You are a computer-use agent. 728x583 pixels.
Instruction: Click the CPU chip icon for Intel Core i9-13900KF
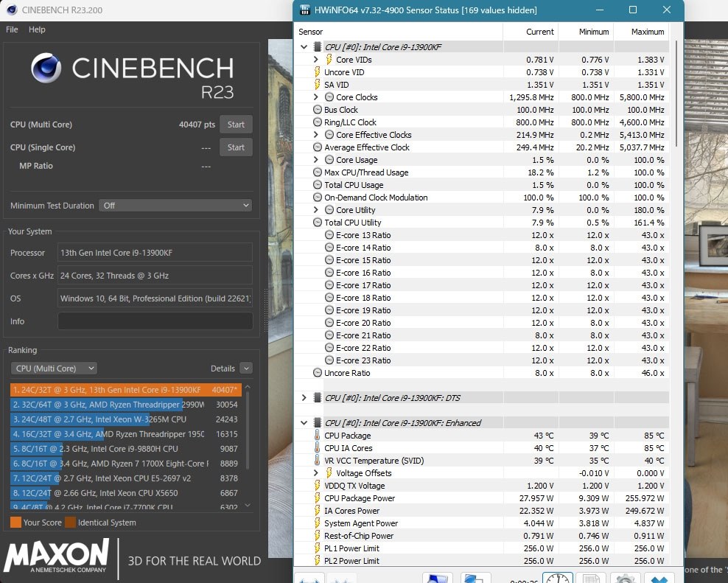317,46
